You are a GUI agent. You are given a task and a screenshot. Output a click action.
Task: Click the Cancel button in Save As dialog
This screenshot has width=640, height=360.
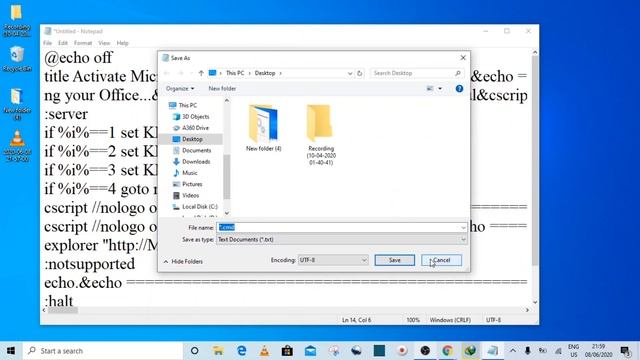tap(441, 260)
